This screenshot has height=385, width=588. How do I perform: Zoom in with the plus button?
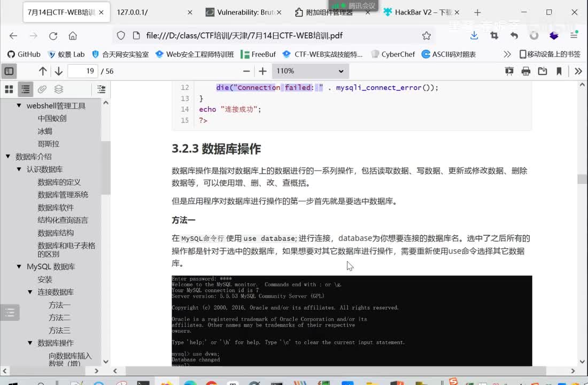click(263, 71)
